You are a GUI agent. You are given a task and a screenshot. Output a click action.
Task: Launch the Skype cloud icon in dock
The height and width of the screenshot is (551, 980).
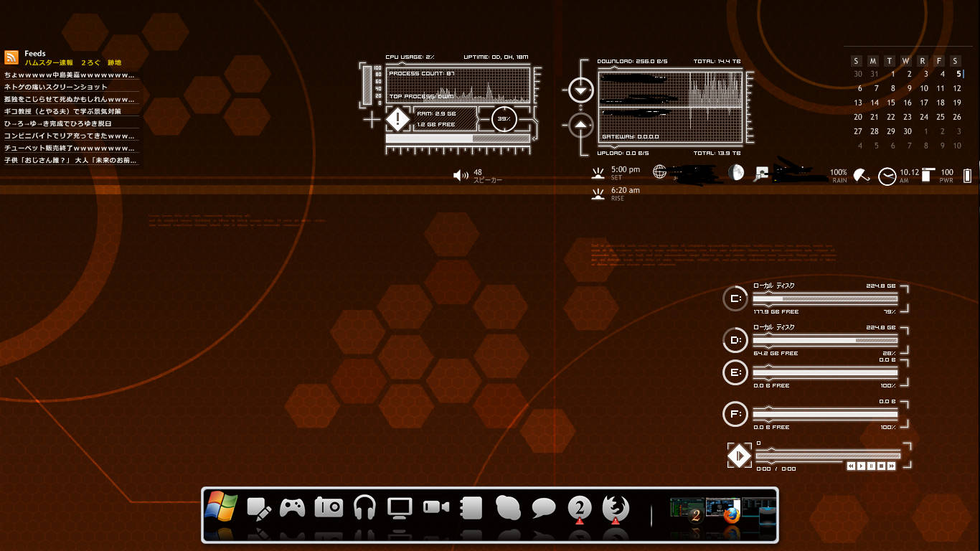coord(508,507)
